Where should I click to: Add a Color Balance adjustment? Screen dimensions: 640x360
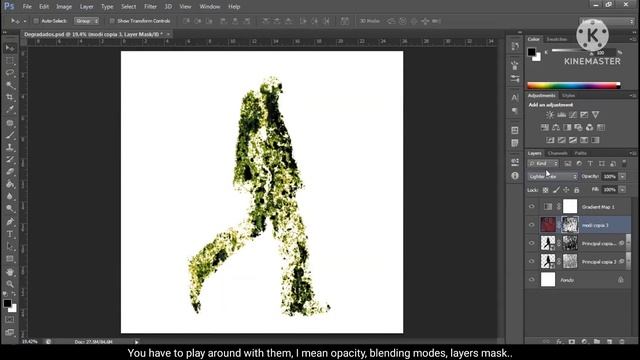click(556, 127)
